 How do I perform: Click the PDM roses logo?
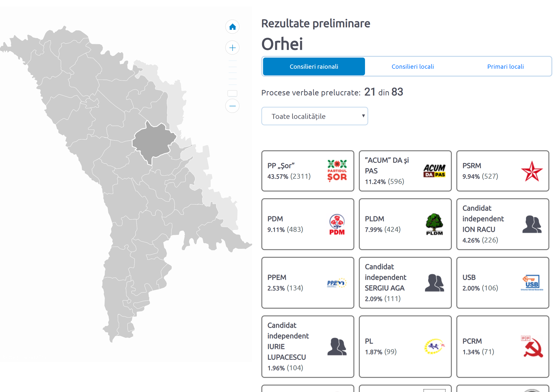tap(337, 224)
